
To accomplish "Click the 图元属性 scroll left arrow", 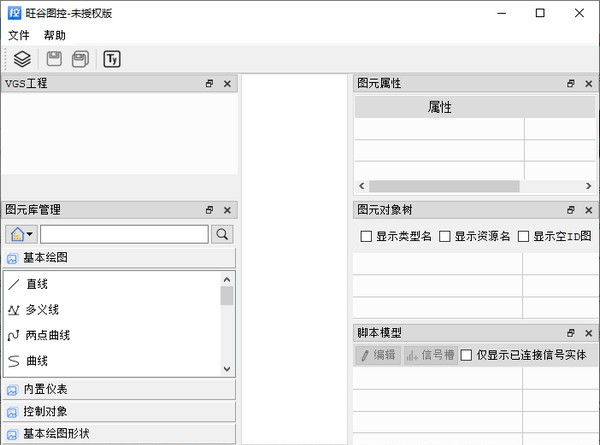I will point(362,186).
